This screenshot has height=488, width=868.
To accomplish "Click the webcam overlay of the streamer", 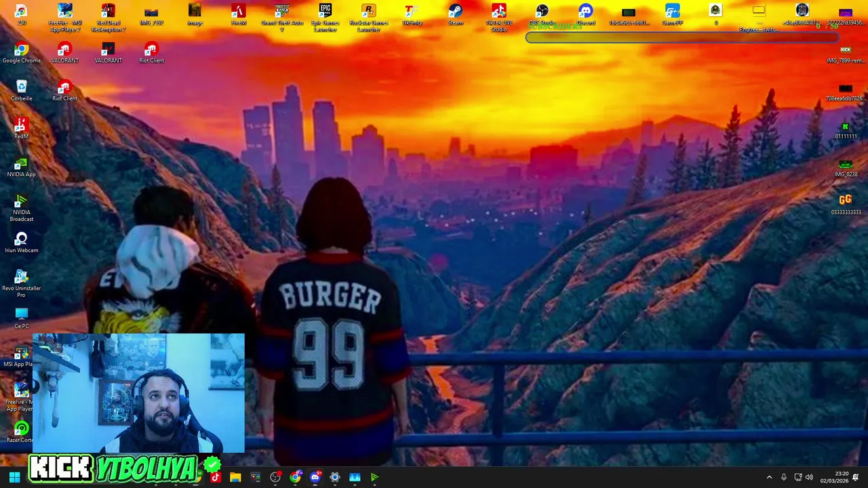I will pyautogui.click(x=138, y=393).
